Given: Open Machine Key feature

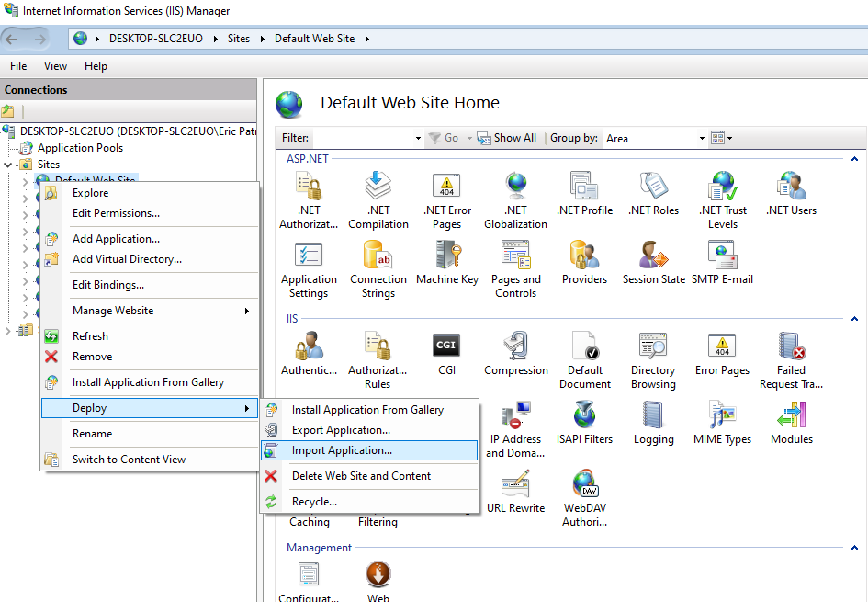Looking at the screenshot, I should tap(446, 263).
